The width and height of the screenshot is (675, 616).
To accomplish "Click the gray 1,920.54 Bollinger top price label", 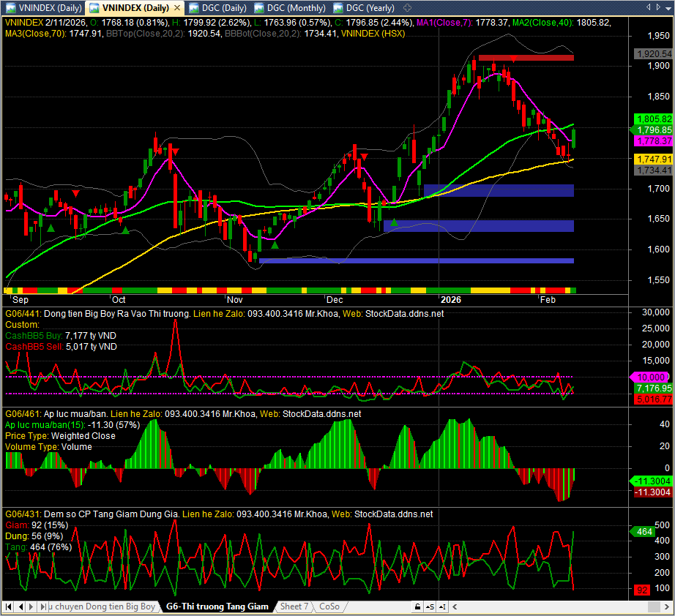I will (x=654, y=53).
